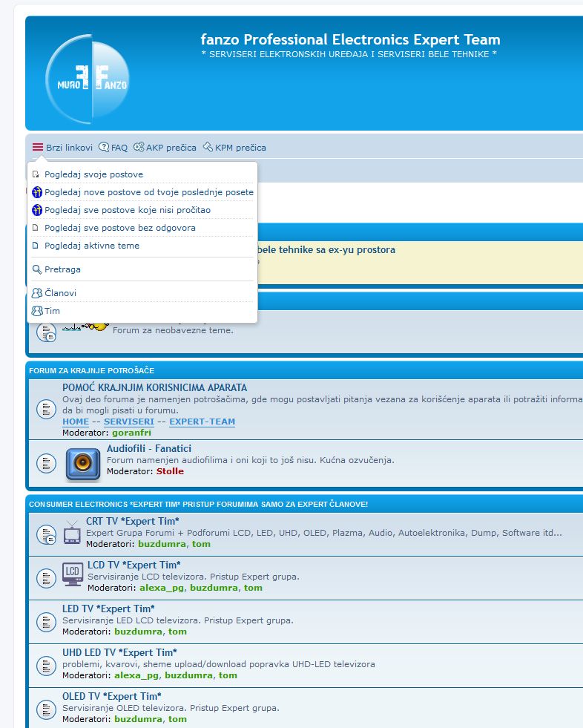The width and height of the screenshot is (583, 728).
Task: Click the CRT TV television icon
Action: pyautogui.click(x=72, y=533)
